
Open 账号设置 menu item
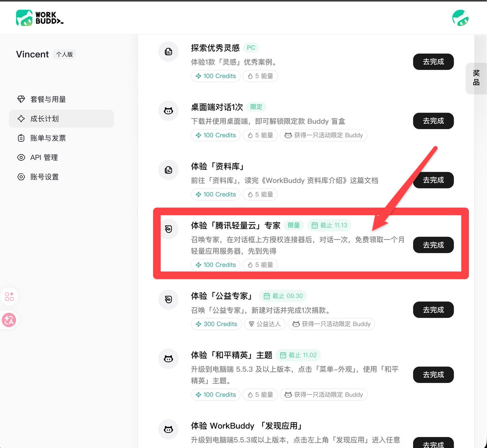(61, 177)
